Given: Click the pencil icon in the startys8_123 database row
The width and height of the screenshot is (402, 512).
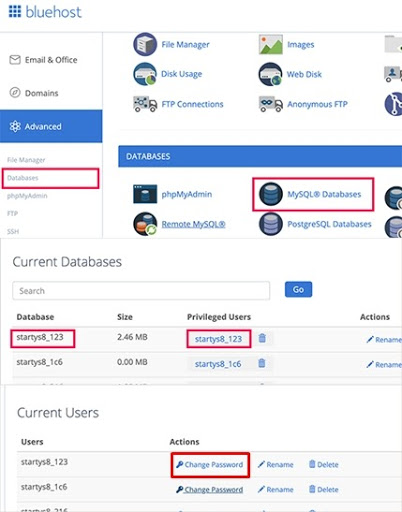Looking at the screenshot, I should pyautogui.click(x=370, y=339).
